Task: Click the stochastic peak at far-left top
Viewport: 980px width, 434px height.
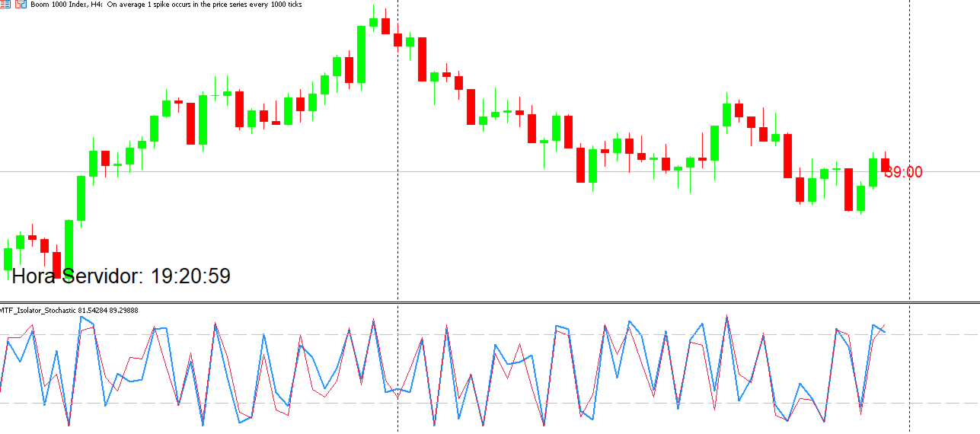Action: point(81,318)
